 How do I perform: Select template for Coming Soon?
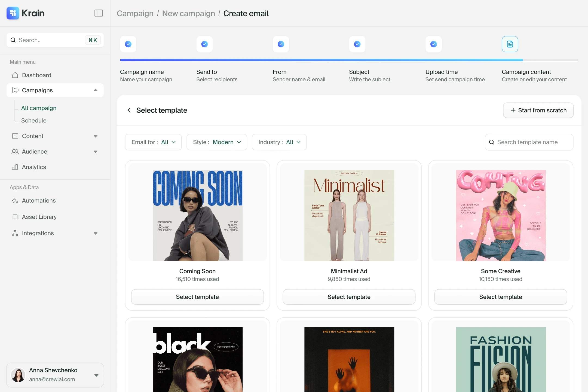tap(197, 297)
